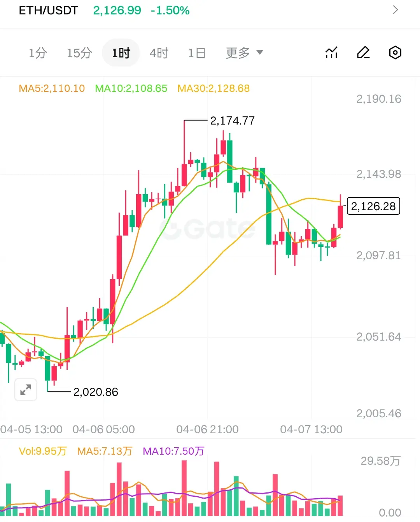Select the drawing pencil tool
Image resolution: width=420 pixels, height=522 pixels.
pyautogui.click(x=363, y=53)
